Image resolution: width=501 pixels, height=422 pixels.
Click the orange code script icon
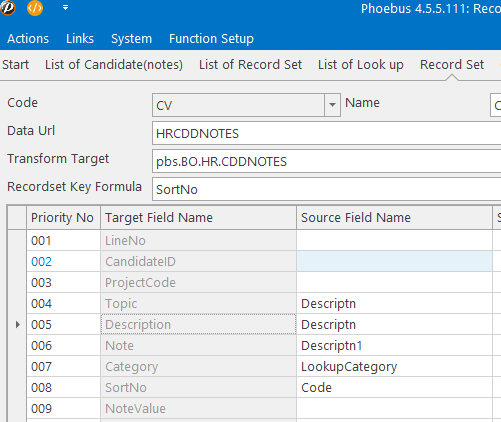click(x=35, y=7)
